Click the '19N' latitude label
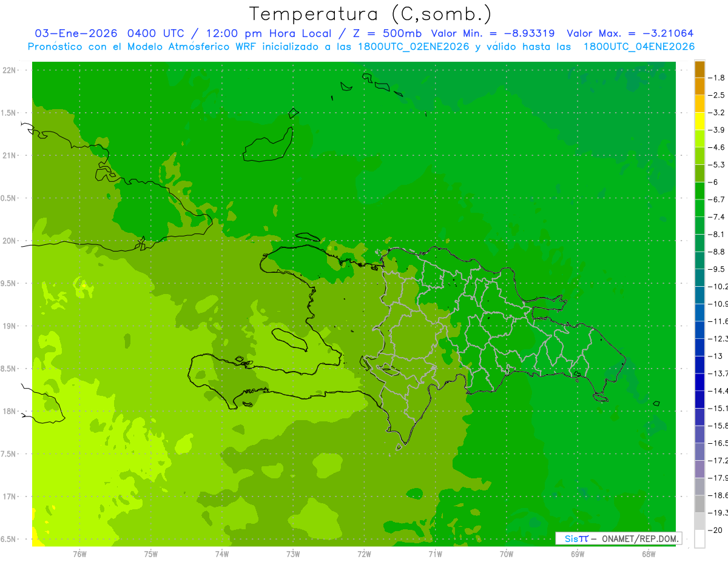 (x=9, y=326)
